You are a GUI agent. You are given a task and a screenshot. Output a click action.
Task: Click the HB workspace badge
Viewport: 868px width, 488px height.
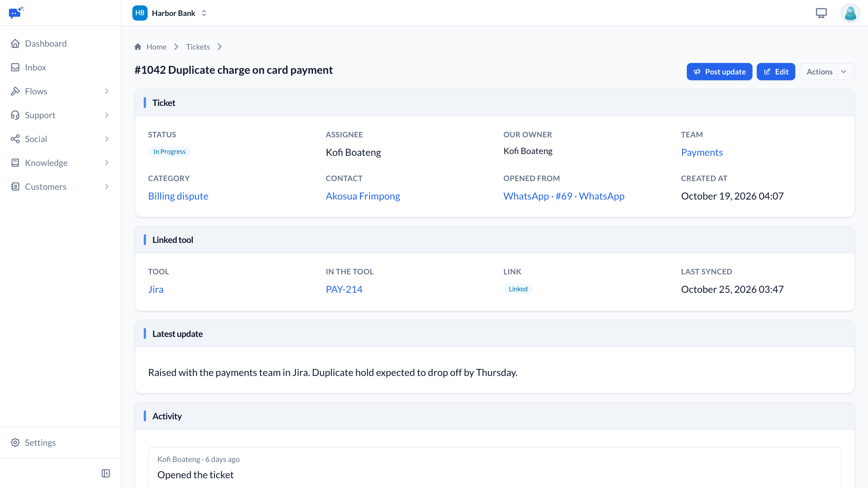pos(140,13)
